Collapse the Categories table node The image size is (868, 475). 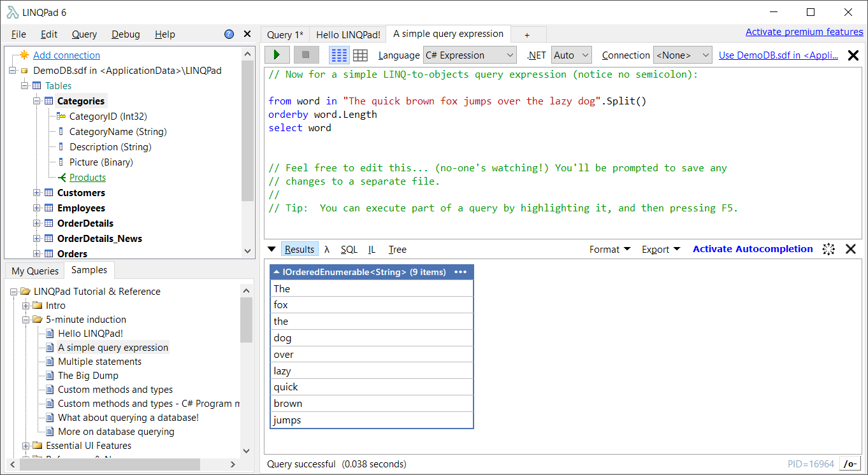[x=36, y=101]
